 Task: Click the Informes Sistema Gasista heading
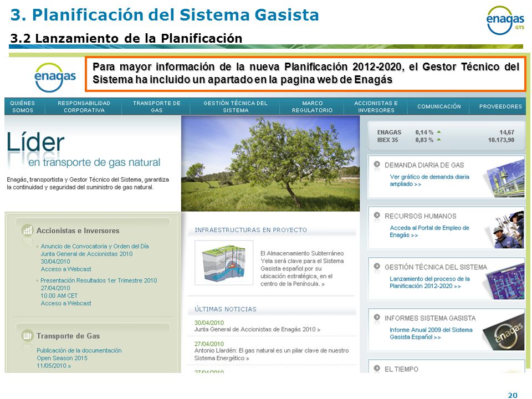pyautogui.click(x=430, y=318)
